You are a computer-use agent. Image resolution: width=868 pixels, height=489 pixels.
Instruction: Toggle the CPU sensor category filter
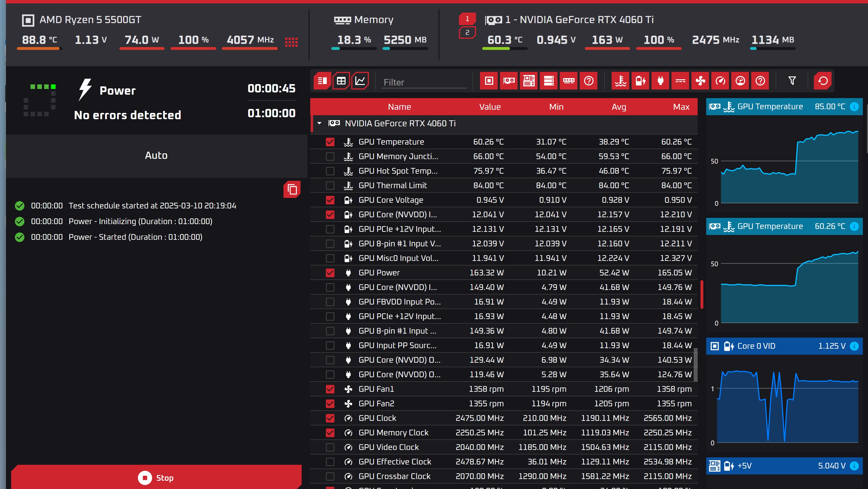(489, 81)
